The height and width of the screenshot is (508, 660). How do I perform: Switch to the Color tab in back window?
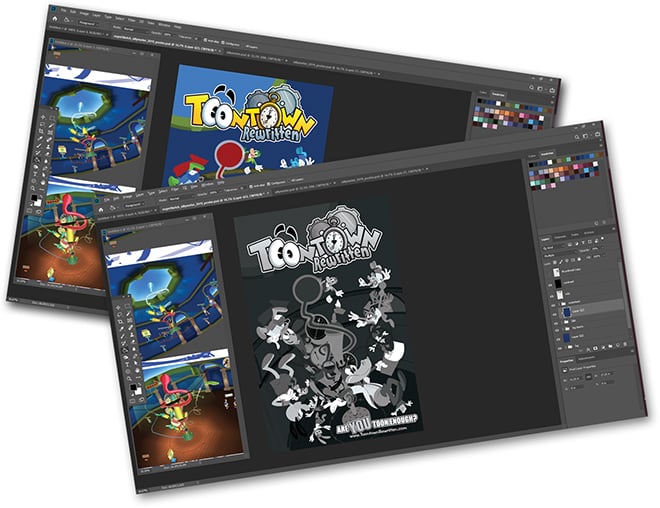tap(483, 93)
